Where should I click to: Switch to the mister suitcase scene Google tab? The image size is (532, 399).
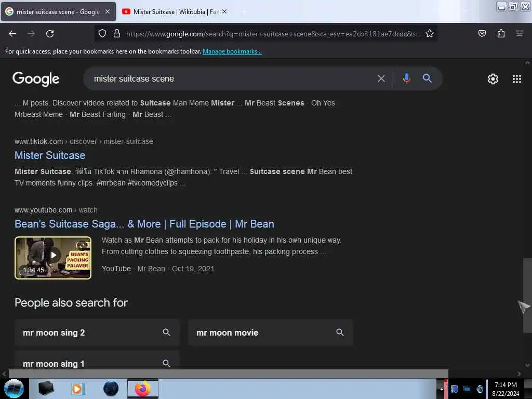point(58,12)
